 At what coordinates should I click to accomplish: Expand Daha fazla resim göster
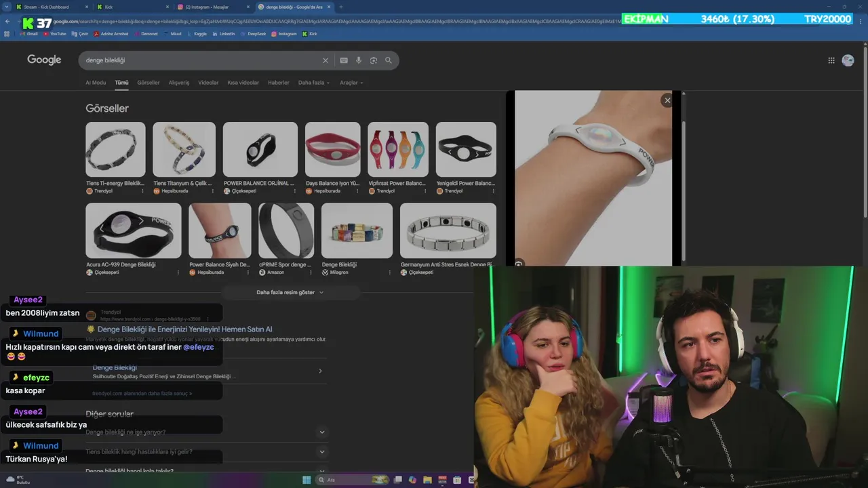pos(290,292)
